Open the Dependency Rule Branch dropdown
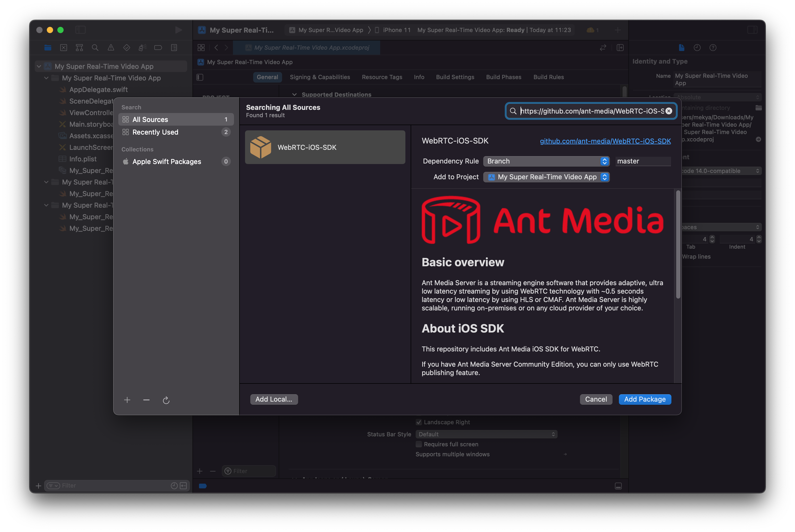The width and height of the screenshot is (795, 532). pos(546,161)
